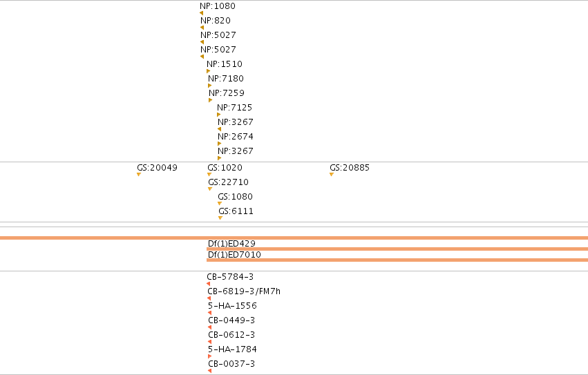Select the NP:1510 label
This screenshot has height=375, width=588.
coord(225,64)
